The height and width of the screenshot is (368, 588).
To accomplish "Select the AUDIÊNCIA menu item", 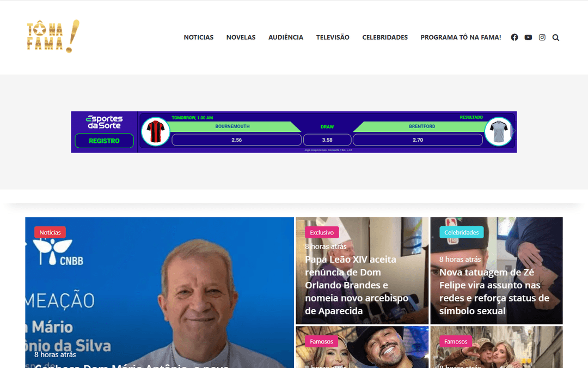I will click(x=286, y=37).
